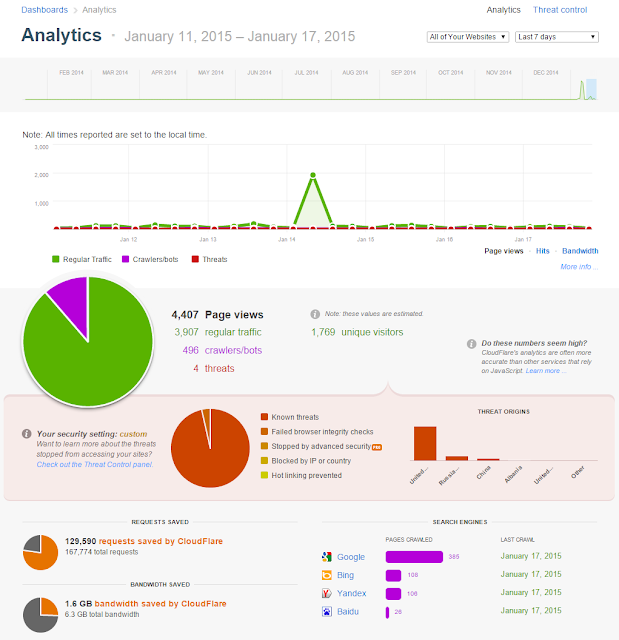Click info icon beside 'Your security setting'

click(27, 434)
